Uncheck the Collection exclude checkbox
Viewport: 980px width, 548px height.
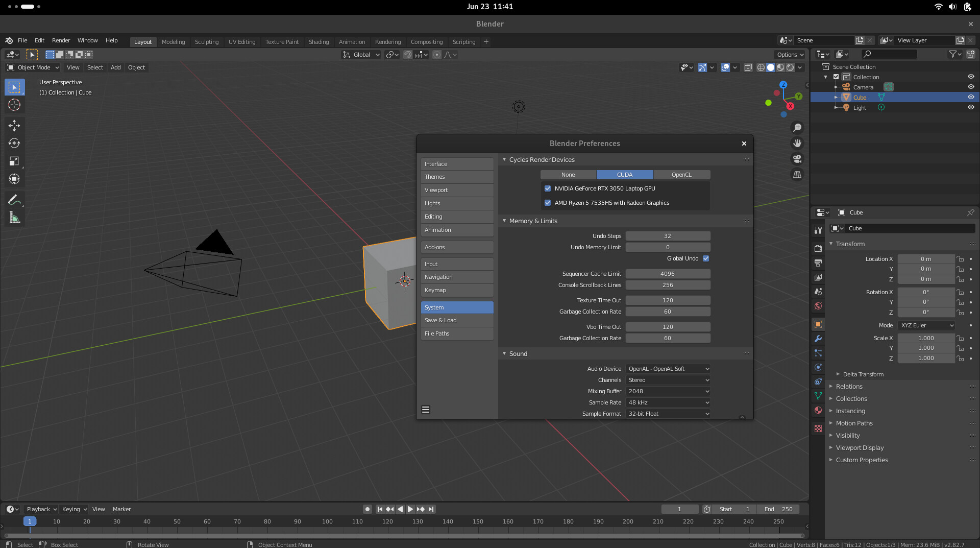[836, 77]
